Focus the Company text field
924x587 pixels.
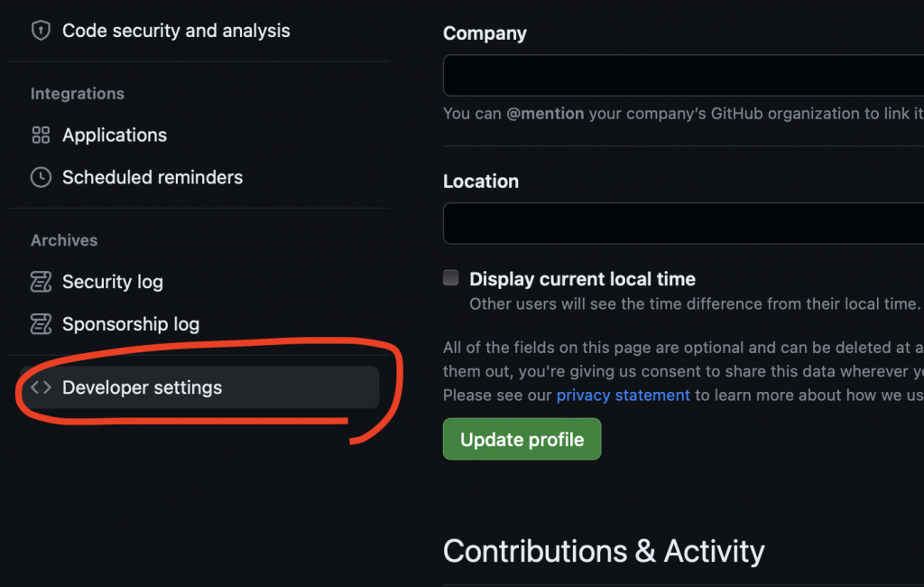click(682, 75)
